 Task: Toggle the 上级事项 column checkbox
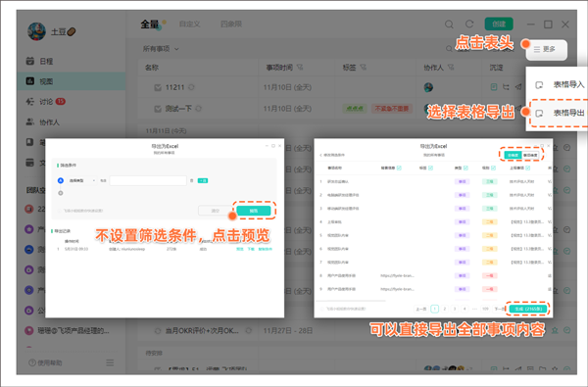[x=527, y=168]
